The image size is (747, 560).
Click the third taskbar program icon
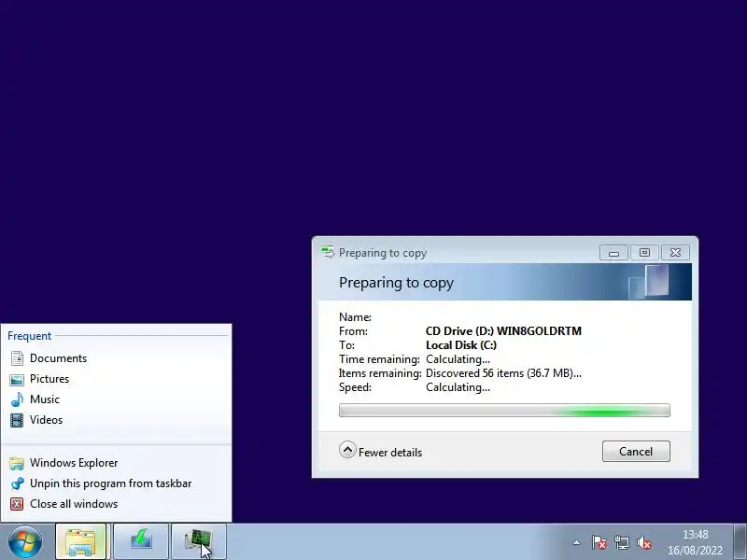[199, 542]
